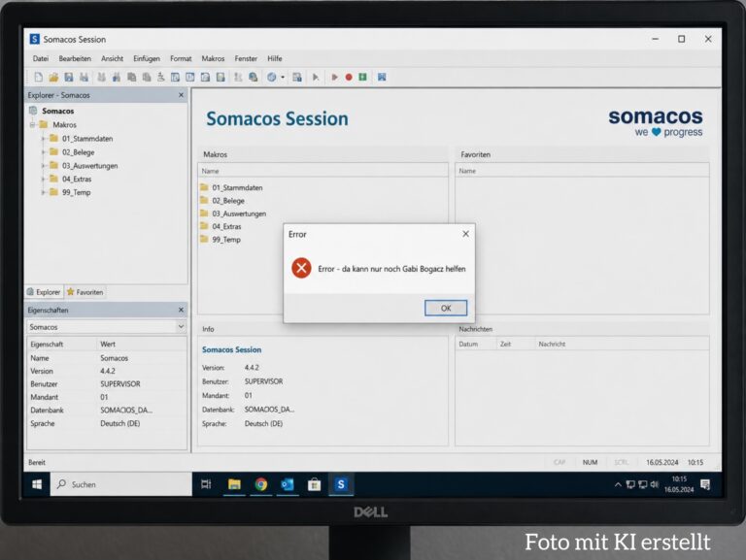This screenshot has width=746, height=560.
Task: Click the blue icon at the toolbar's end
Action: point(382,77)
